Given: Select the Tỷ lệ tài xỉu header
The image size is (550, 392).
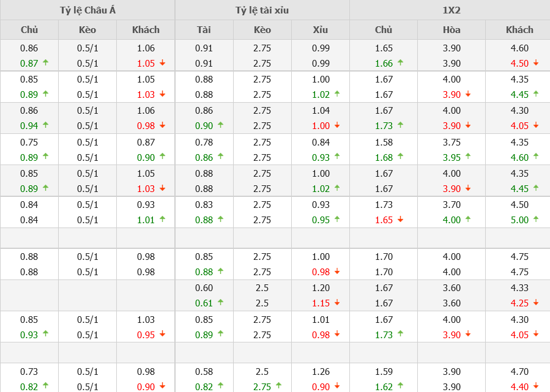Looking at the screenshot, I should [262, 10].
